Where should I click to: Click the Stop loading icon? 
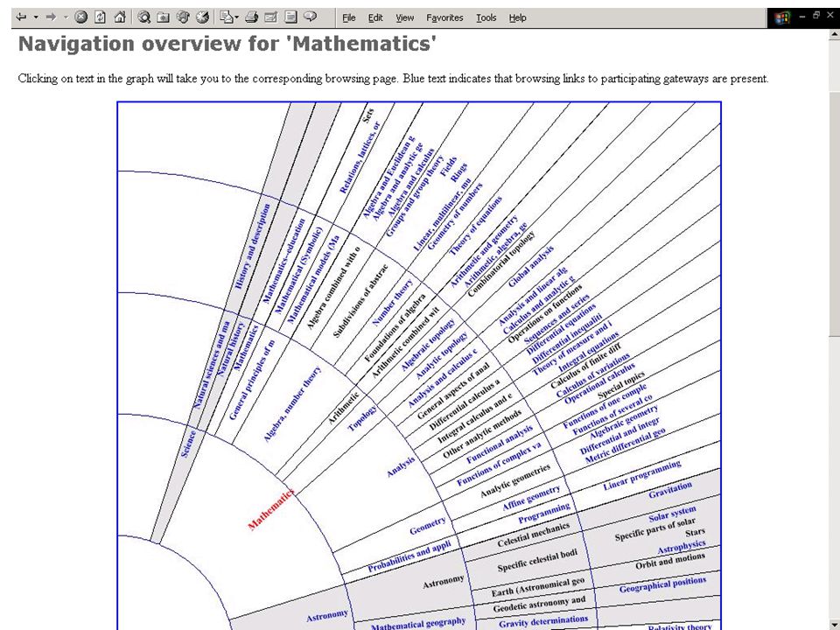80,17
